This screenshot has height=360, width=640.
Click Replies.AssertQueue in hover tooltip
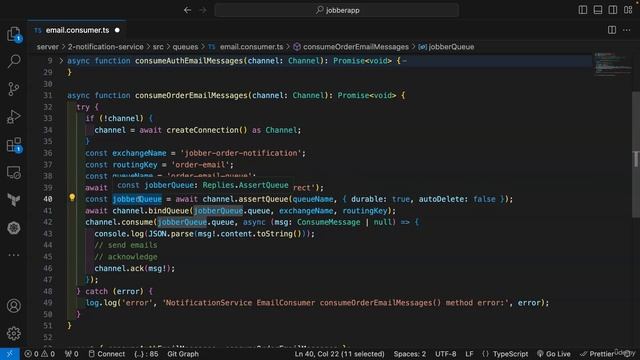point(245,185)
